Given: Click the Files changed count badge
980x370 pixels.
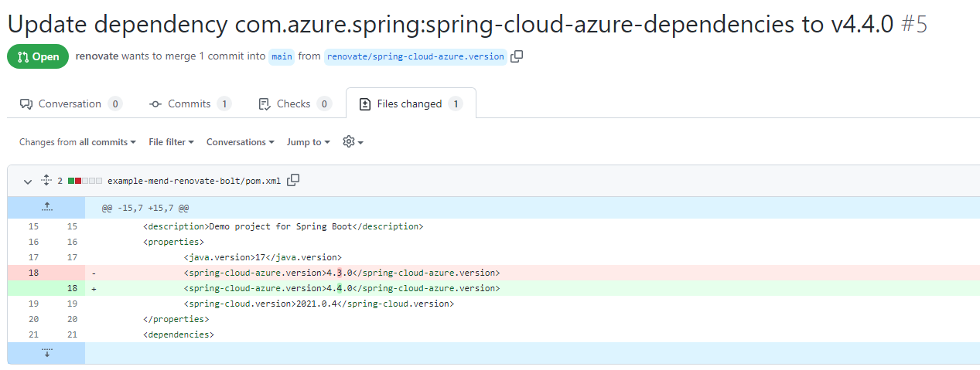Looking at the screenshot, I should [456, 104].
